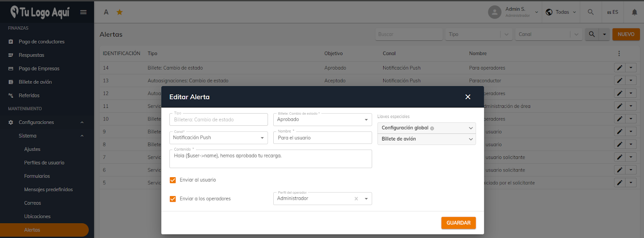
Task: Open advanced search options arrow
Action: point(604,34)
